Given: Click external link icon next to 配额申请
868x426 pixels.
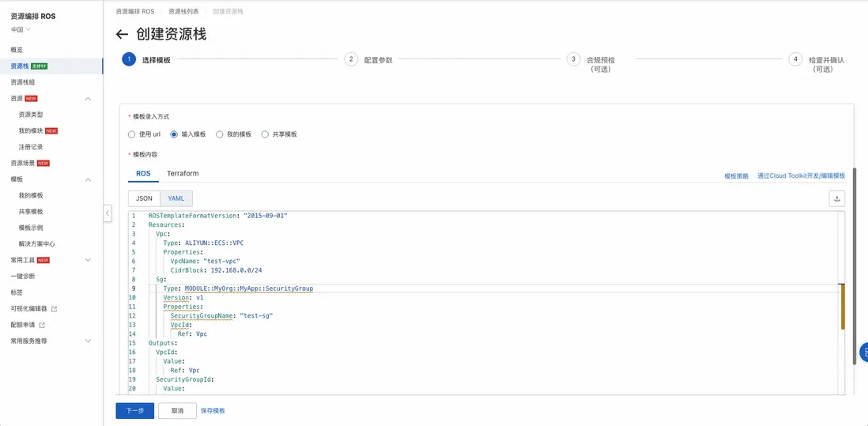Looking at the screenshot, I should [42, 325].
